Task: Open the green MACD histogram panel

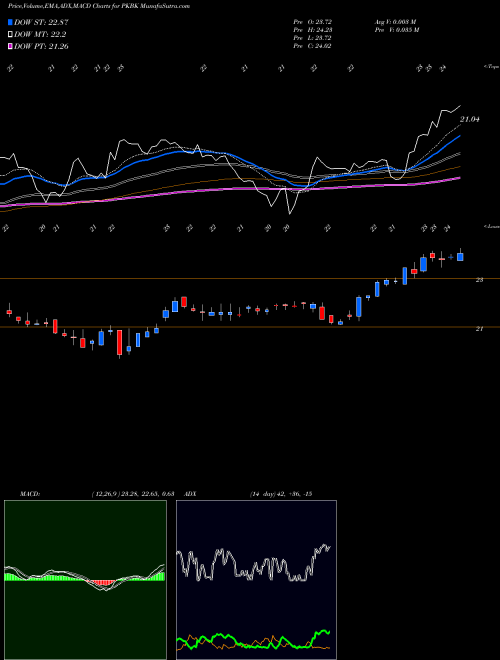Action: tap(85, 580)
